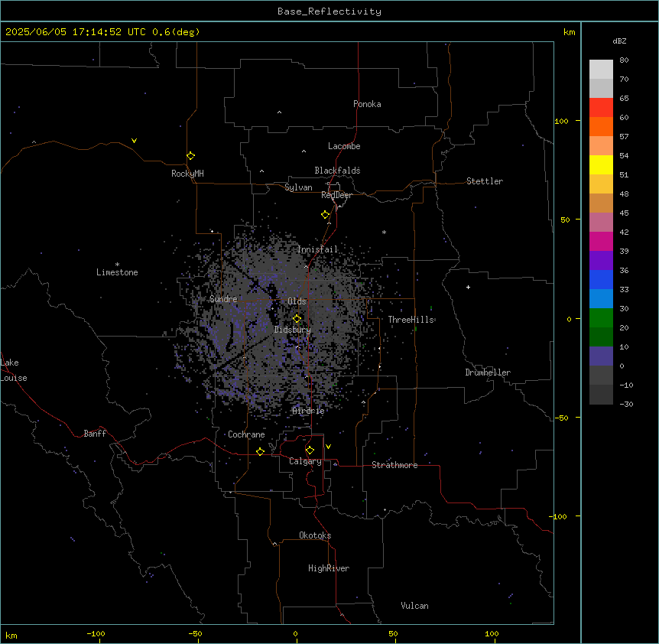Select the Innisfail city label

[x=318, y=249]
